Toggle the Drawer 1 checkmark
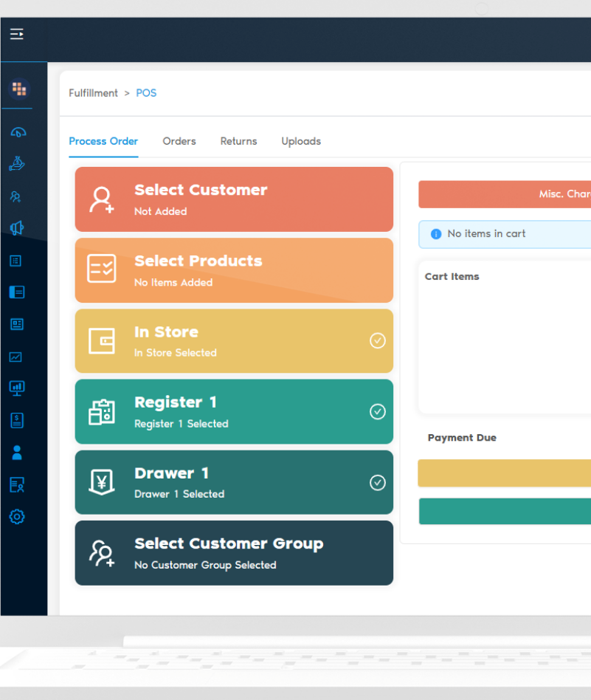 tap(377, 482)
